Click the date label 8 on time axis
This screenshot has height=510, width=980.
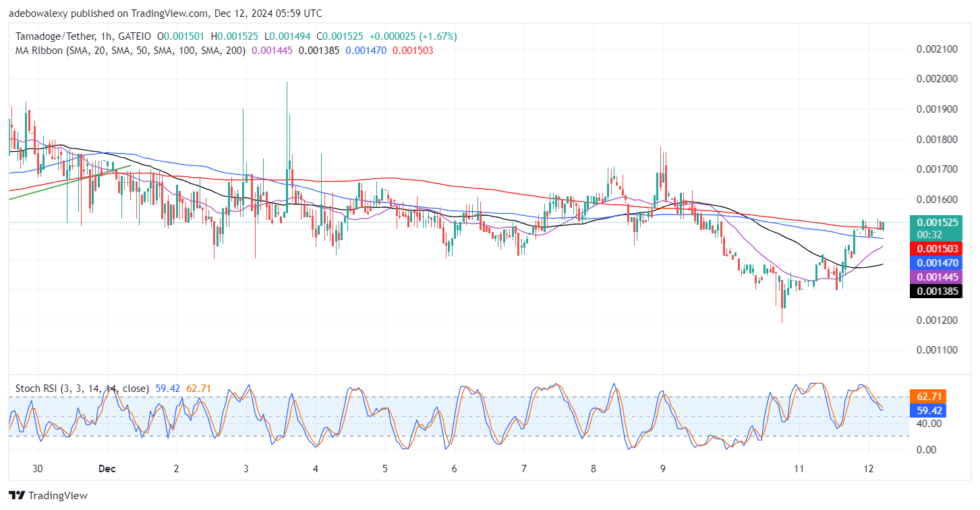click(x=594, y=469)
